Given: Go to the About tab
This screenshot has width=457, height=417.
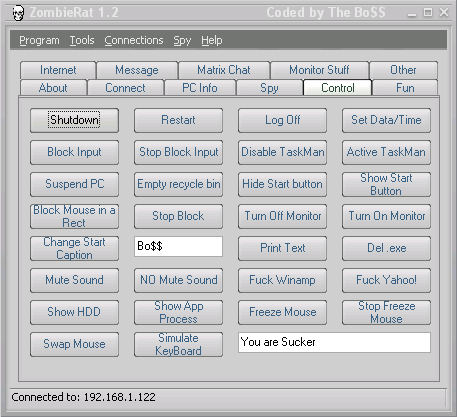Looking at the screenshot, I should (x=53, y=88).
